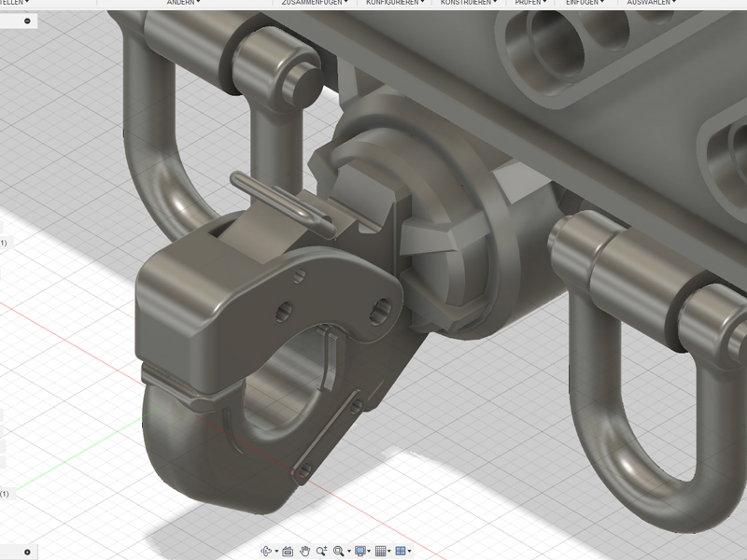The image size is (747, 560).
Task: Collapse the browser panel with the minus button
Action: 28,21
